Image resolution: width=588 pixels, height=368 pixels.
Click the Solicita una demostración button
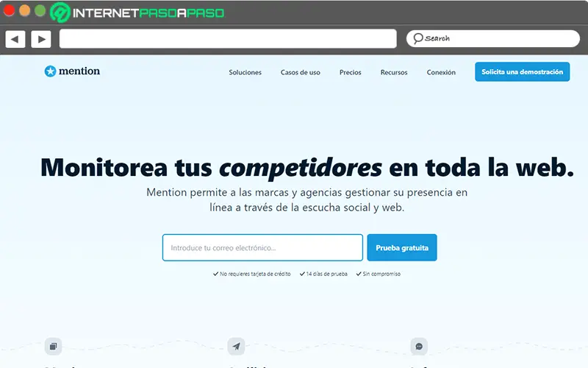523,71
